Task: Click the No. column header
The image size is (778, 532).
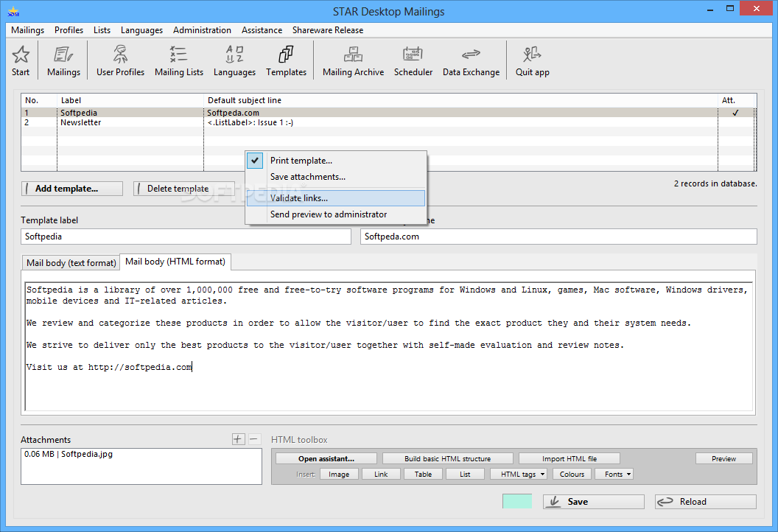Action: [x=39, y=100]
